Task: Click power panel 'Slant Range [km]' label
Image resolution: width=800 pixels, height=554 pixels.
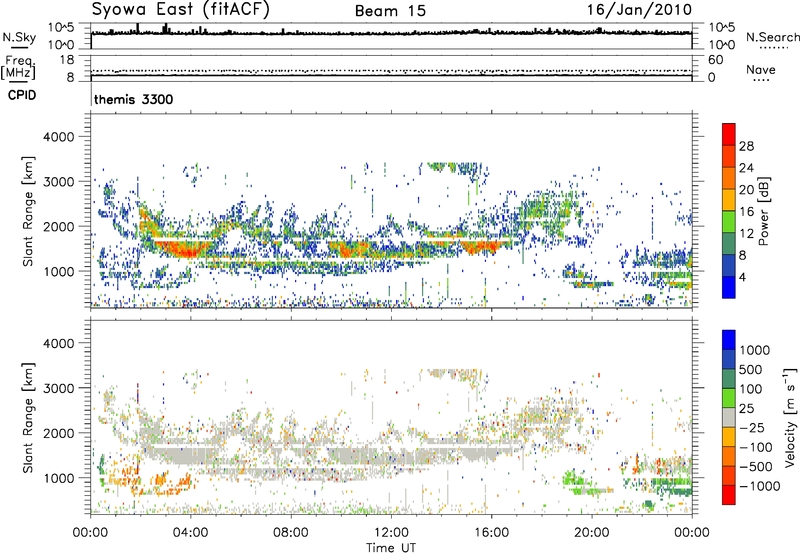Action: coord(28,211)
